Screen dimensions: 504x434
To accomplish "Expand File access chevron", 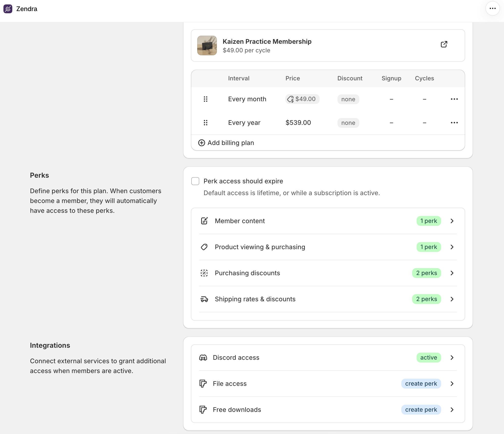I will [452, 384].
